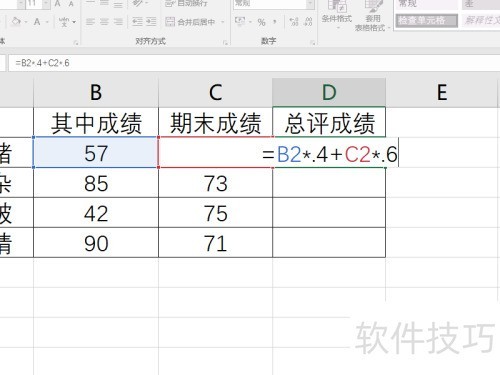Open the number format (常规) dropdown
The height and width of the screenshot is (375, 500).
(310, 4)
